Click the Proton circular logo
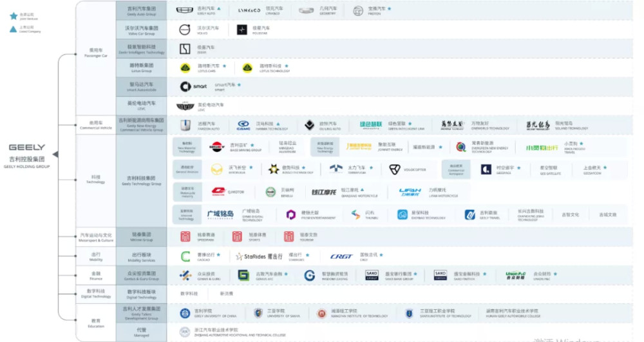Viewport: 644px width, 342px height. click(x=358, y=11)
